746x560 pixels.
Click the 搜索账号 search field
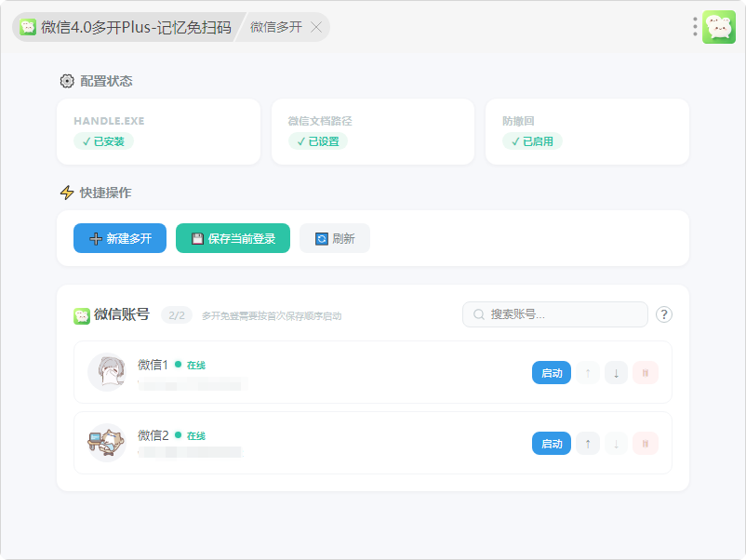554,314
